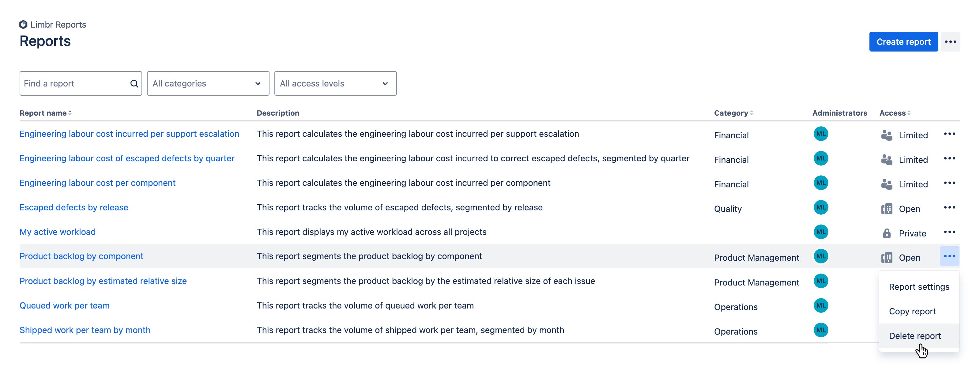This screenshot has width=980, height=368.
Task: Click ML avatar in support escalation row
Action: 821,134
